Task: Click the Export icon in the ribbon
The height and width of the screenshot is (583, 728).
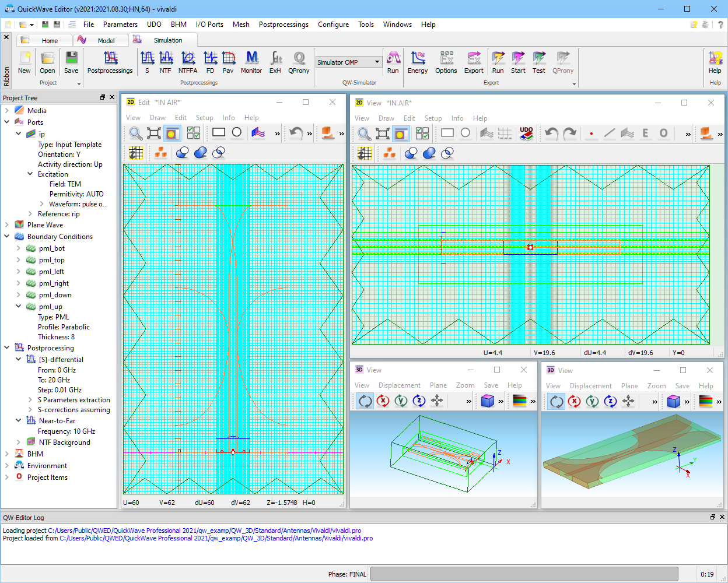Action: click(x=474, y=63)
